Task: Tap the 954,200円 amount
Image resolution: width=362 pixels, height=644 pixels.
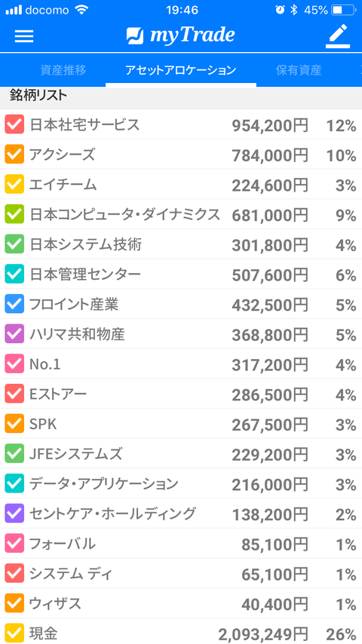Action: [270, 126]
